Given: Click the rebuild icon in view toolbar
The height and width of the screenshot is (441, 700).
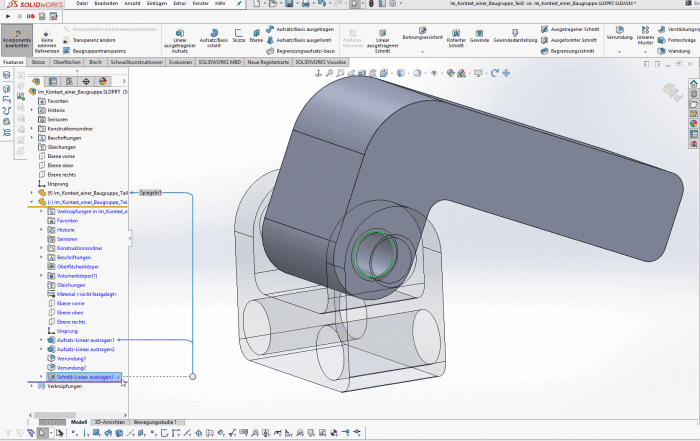Looking at the screenshot, I should (495, 73).
